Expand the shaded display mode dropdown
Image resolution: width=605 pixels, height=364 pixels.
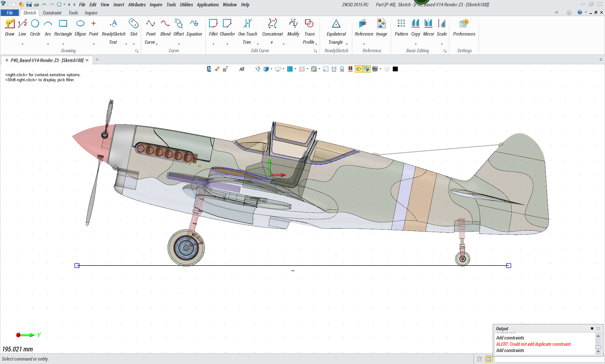(272, 69)
